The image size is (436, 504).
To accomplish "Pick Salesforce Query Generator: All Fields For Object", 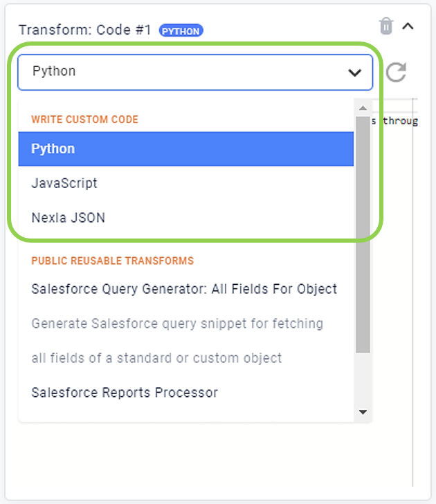I will [x=184, y=289].
